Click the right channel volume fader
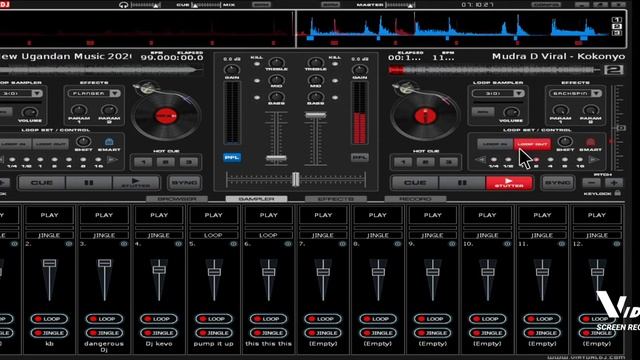 click(x=316, y=116)
